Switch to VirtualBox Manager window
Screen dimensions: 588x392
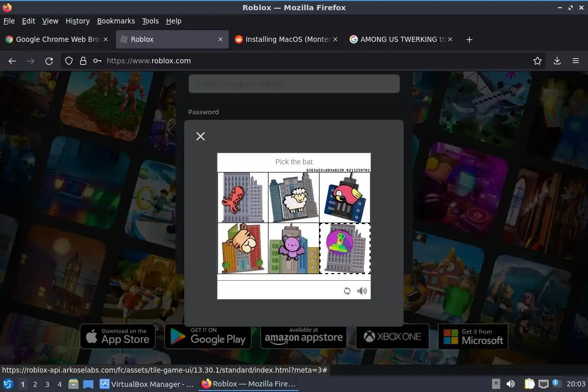coord(146,384)
